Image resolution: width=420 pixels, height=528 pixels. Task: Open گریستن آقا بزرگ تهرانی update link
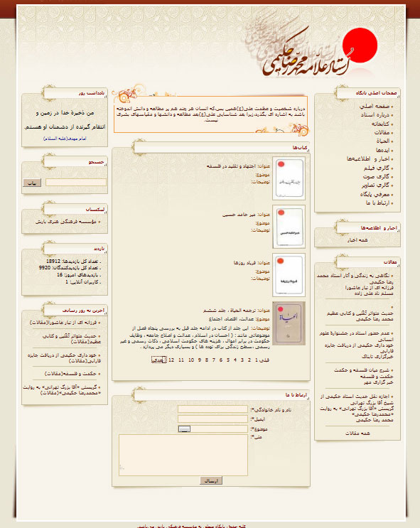(62, 390)
